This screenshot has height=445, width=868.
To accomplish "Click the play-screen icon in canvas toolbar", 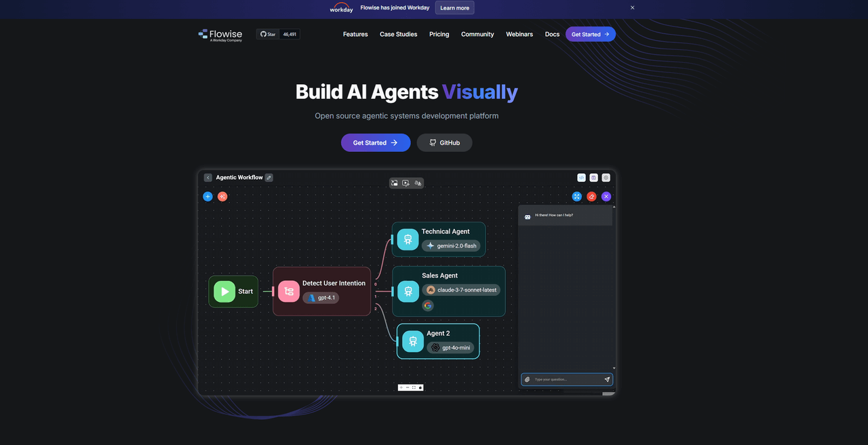I will (x=406, y=183).
